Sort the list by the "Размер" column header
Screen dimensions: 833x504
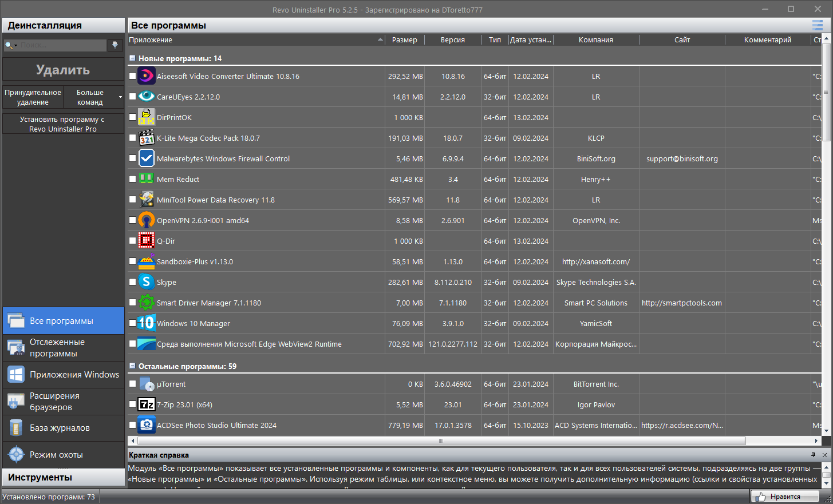(x=405, y=39)
